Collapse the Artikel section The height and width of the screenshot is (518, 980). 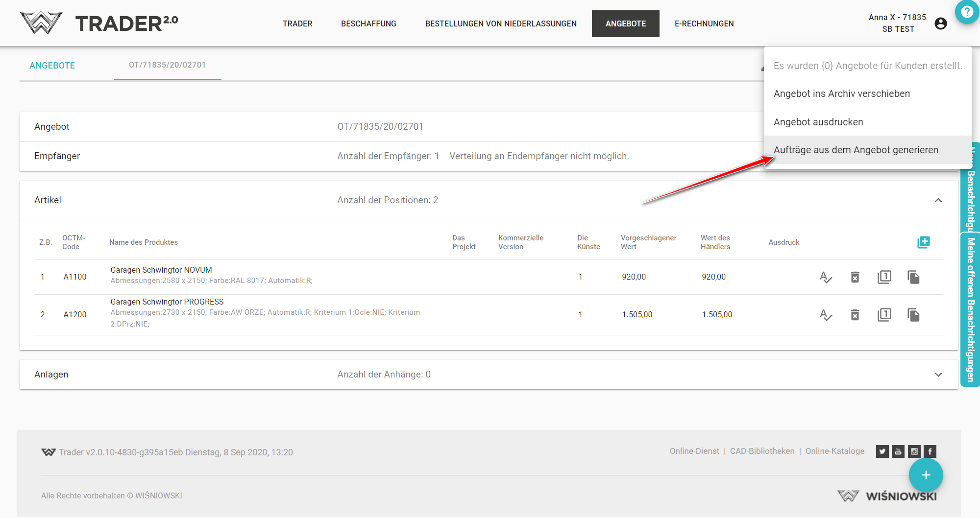(938, 200)
